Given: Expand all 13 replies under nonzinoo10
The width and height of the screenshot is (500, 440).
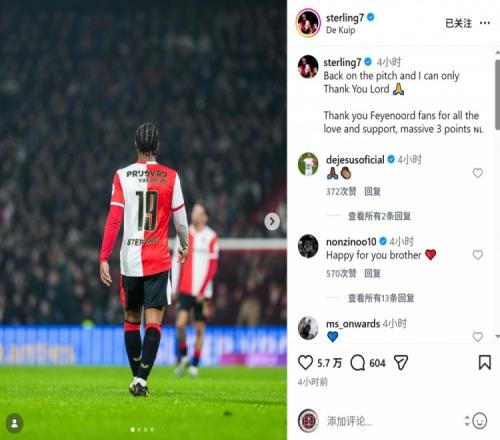Looking at the screenshot, I should click(381, 298).
